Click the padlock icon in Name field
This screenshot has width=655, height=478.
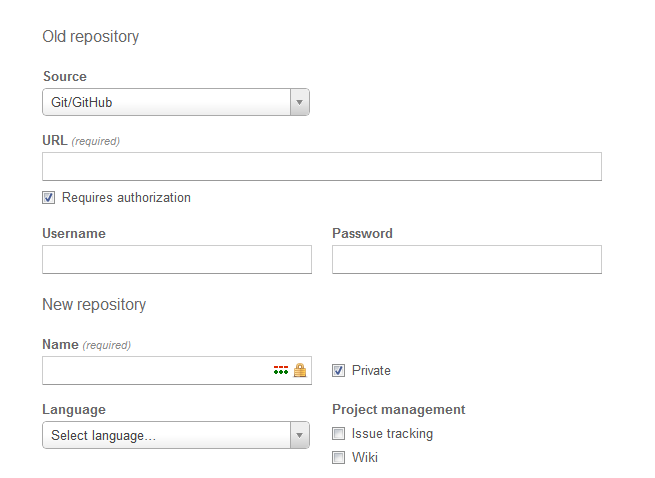click(x=300, y=370)
